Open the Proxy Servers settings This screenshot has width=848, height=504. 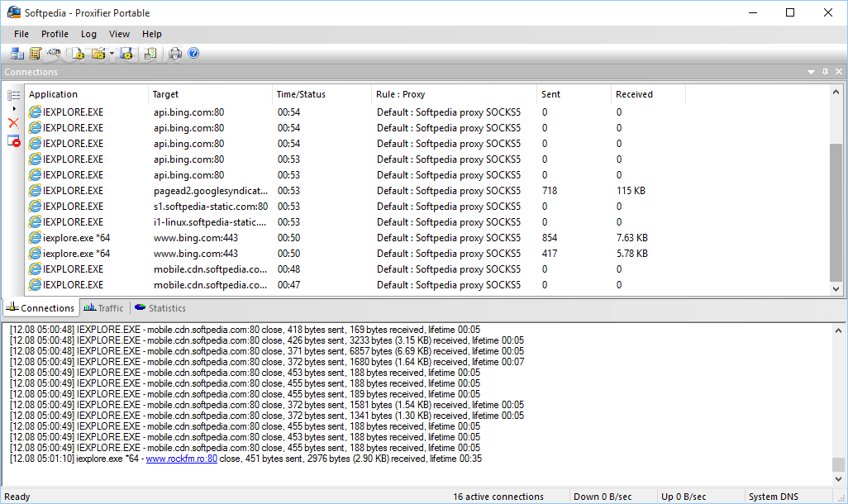point(17,53)
